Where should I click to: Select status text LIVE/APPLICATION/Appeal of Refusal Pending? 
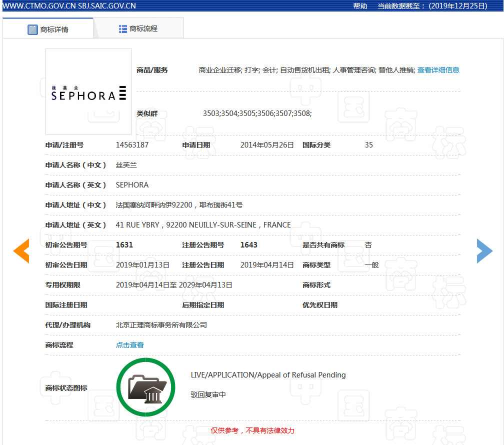[268, 375]
